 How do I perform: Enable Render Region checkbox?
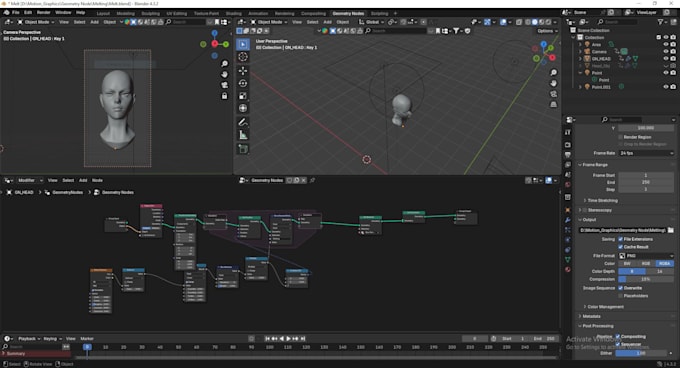tap(621, 137)
